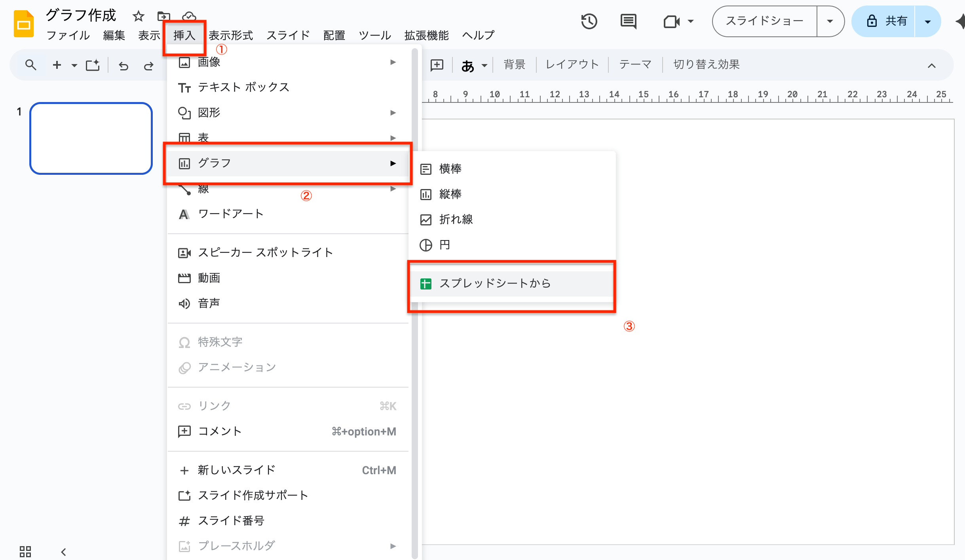
Task: Check document cloud save status icon
Action: click(189, 16)
